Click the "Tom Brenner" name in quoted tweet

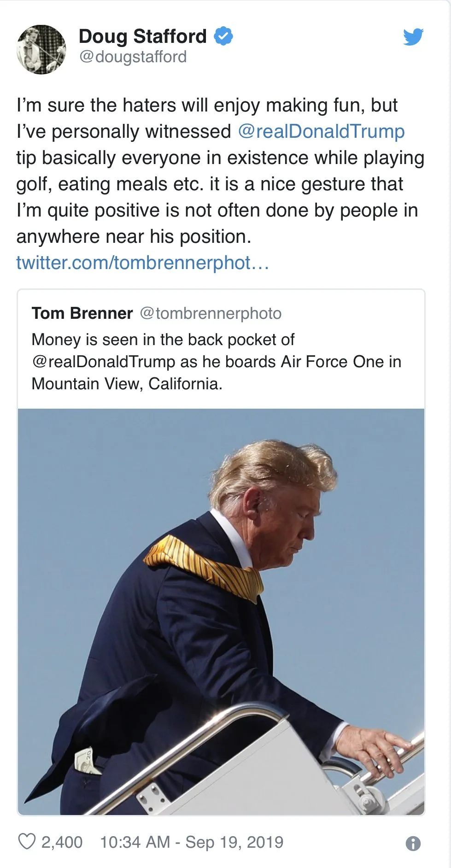point(82,313)
